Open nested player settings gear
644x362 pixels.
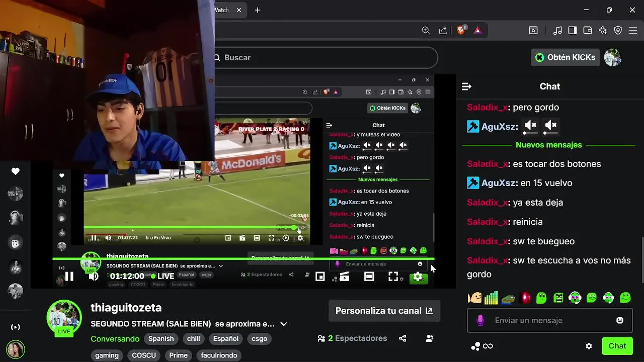coord(300,238)
